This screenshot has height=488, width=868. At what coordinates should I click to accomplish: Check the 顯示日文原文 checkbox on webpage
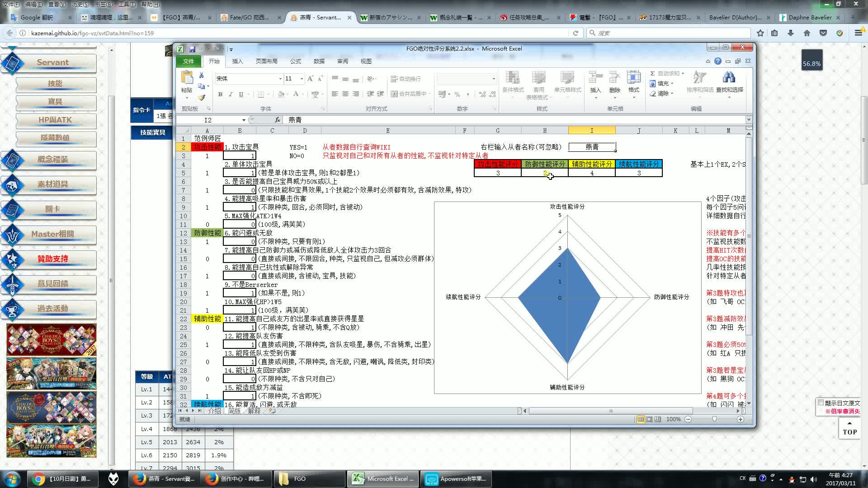(x=821, y=403)
